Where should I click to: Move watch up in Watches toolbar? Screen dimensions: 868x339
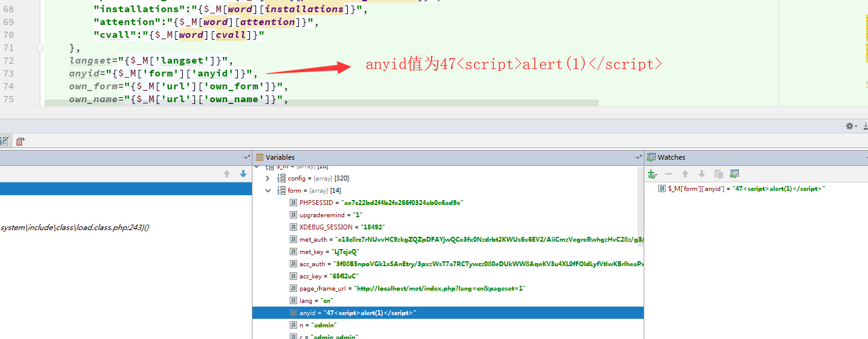[685, 174]
